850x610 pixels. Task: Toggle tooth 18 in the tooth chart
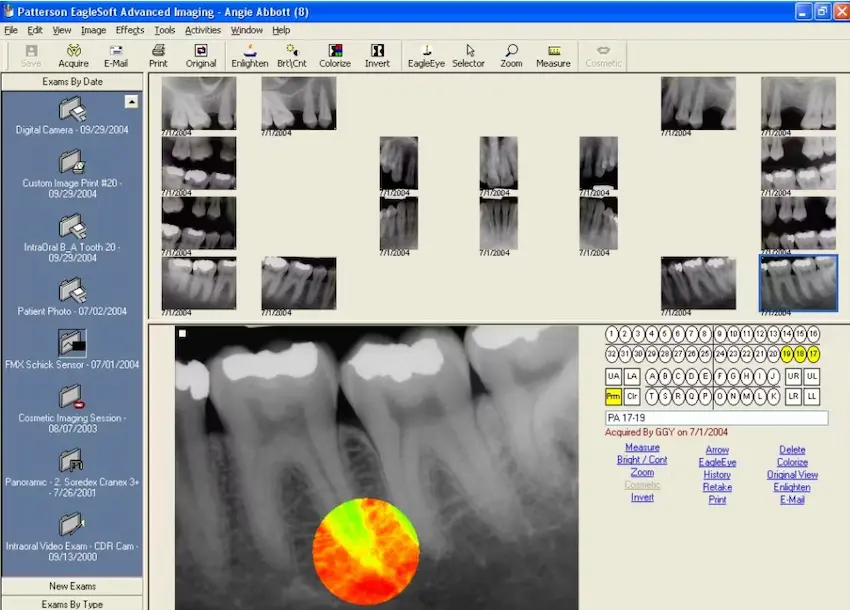coord(800,353)
